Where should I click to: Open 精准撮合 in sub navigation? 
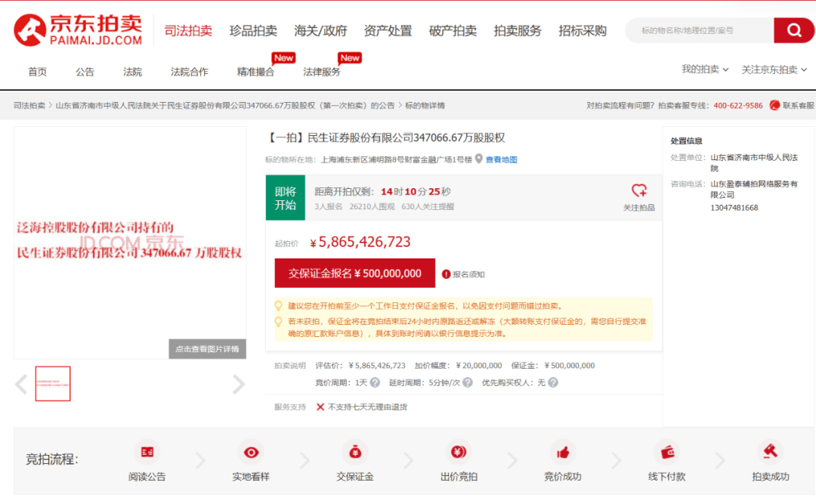point(255,72)
